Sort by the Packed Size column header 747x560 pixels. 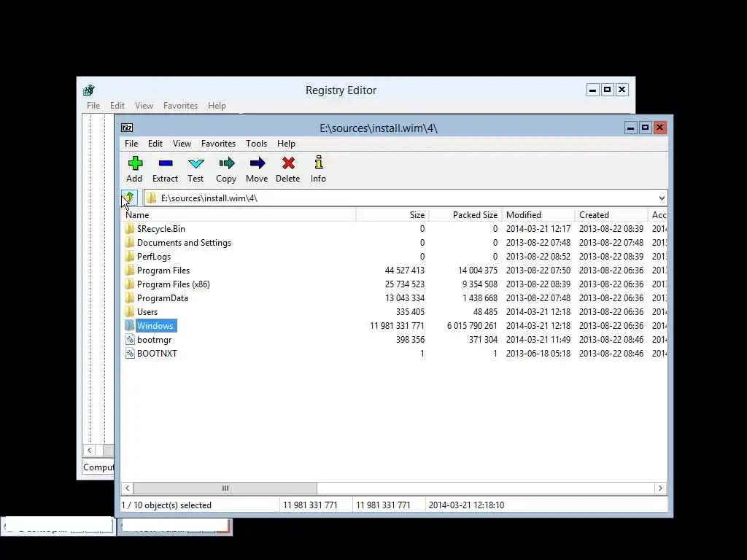[x=465, y=215]
